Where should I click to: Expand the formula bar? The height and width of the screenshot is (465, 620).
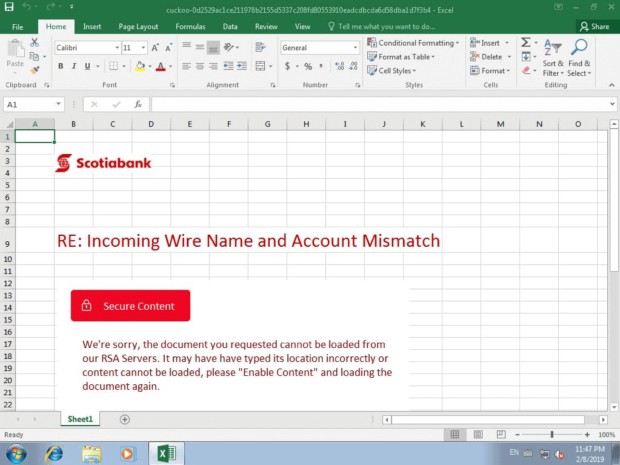(612, 104)
